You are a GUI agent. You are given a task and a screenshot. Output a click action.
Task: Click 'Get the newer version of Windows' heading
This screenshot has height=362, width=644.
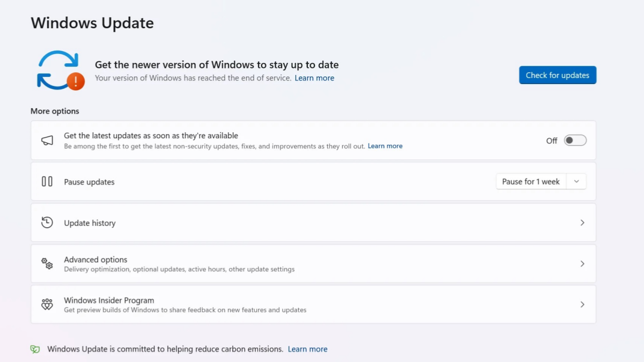tap(217, 64)
